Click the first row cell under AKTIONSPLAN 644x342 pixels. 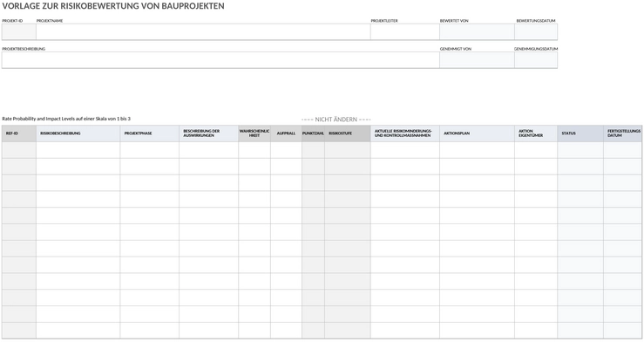pyautogui.click(x=477, y=150)
